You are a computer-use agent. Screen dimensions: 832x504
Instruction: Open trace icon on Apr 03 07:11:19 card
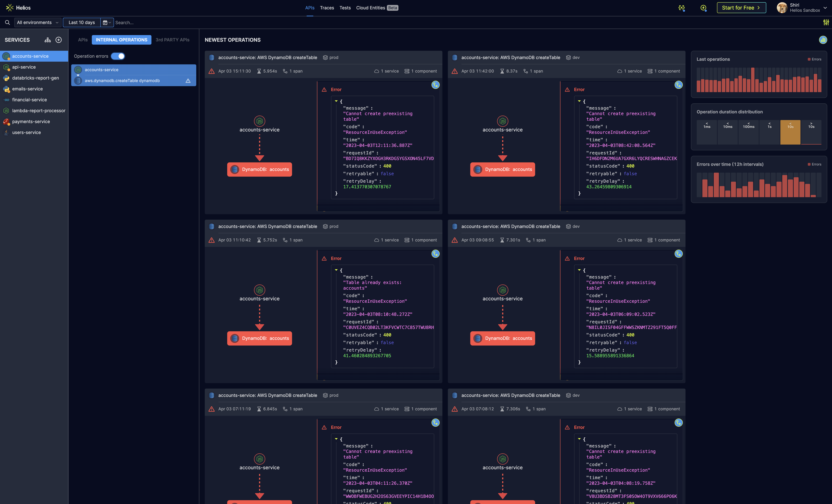coord(436,422)
